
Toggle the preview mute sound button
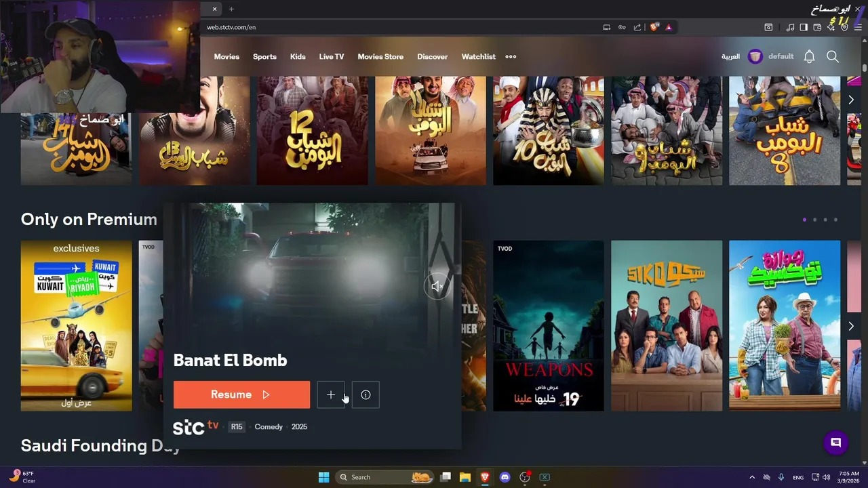tap(437, 287)
